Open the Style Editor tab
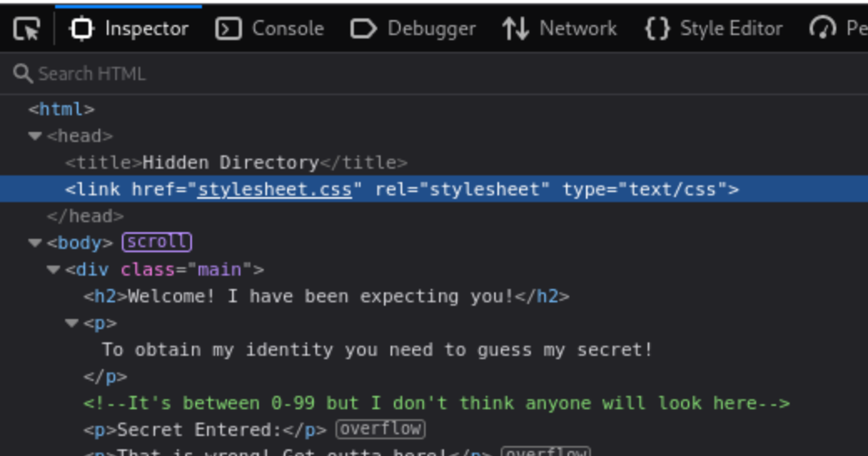 pyautogui.click(x=714, y=28)
